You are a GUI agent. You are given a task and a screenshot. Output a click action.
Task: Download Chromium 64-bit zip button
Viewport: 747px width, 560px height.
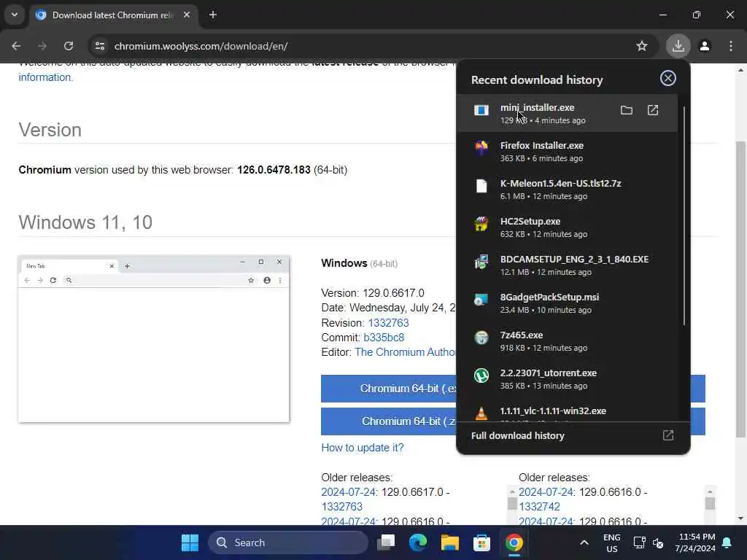point(388,421)
